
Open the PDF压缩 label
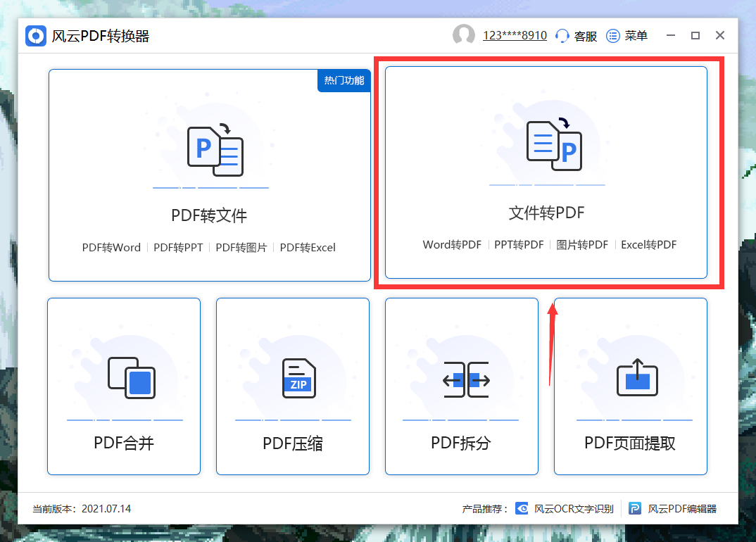[293, 443]
